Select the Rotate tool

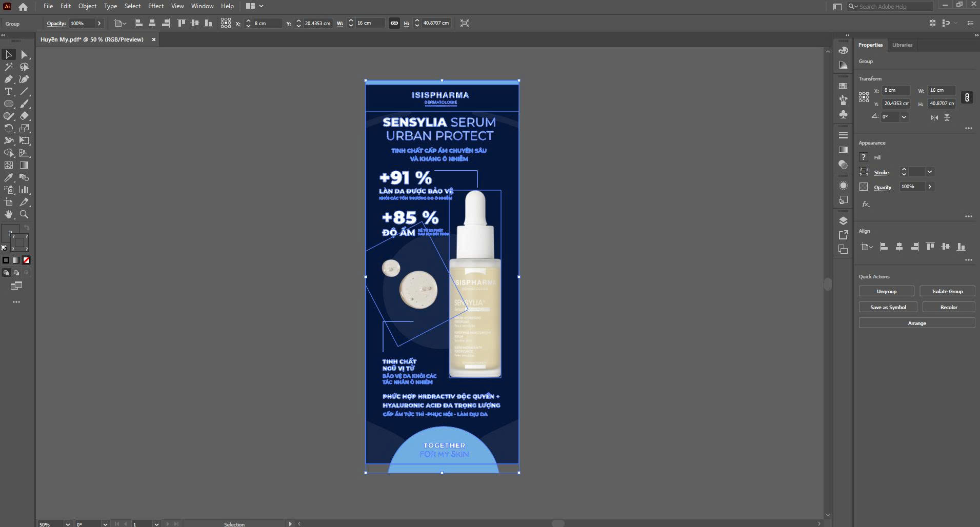coord(9,129)
